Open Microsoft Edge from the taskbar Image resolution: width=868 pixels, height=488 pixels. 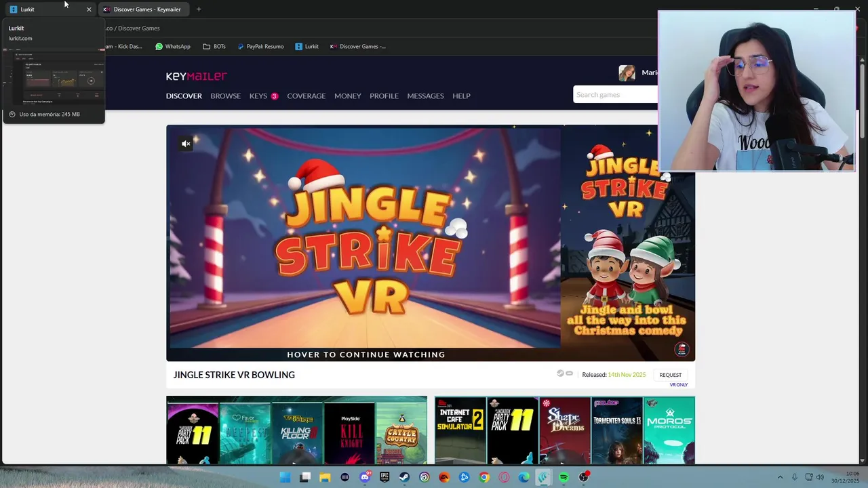tap(524, 477)
